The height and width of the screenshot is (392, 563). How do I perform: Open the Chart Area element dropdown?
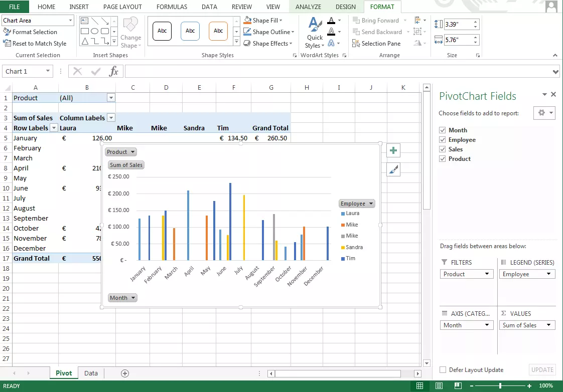click(x=70, y=21)
